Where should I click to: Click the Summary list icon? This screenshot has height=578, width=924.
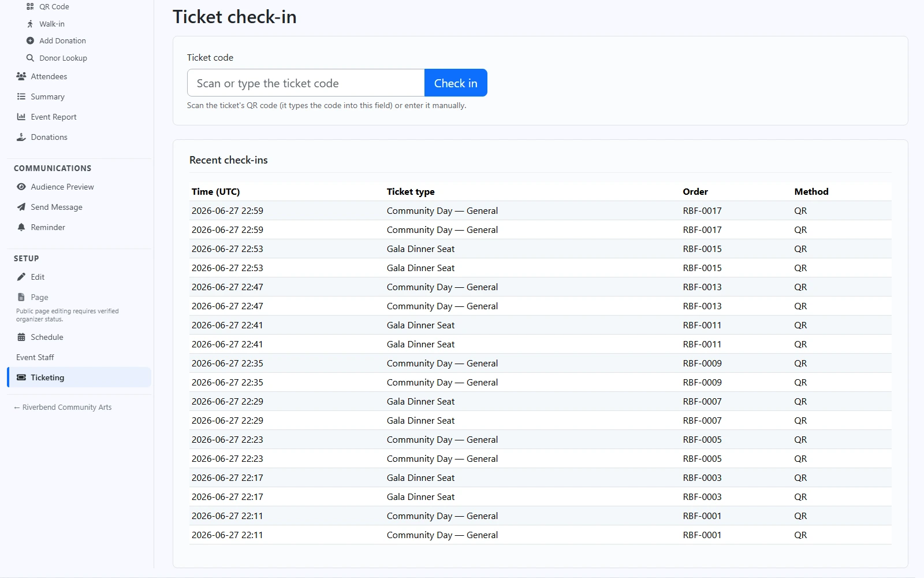(21, 97)
